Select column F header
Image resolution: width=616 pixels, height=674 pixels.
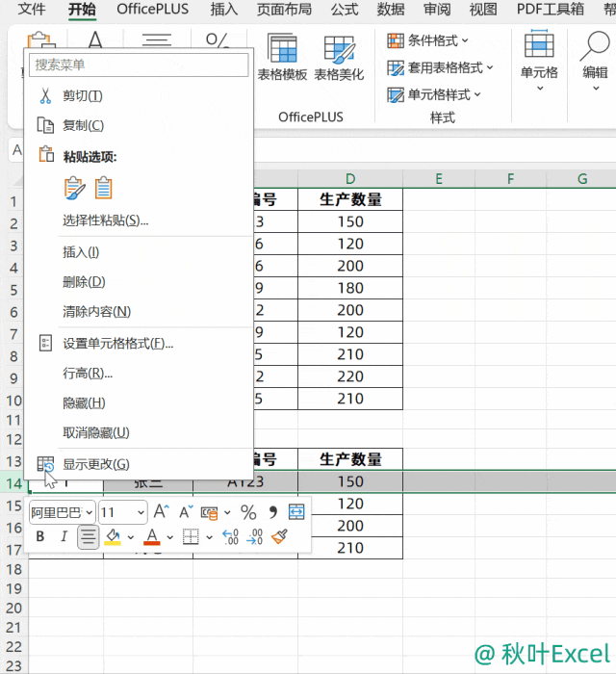tap(510, 179)
